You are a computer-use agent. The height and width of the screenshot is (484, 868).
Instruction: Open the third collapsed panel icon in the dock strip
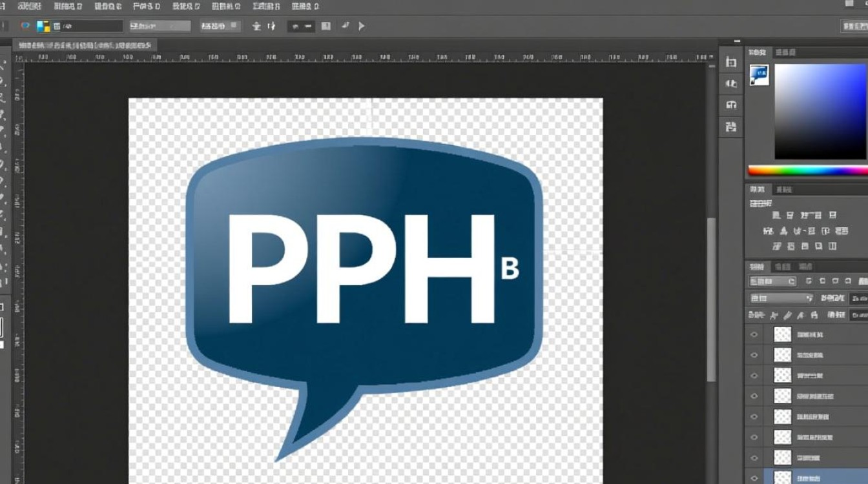tap(731, 105)
